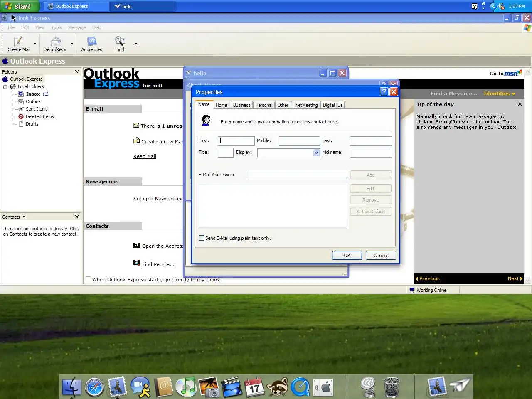Open iChat icon in the dock
This screenshot has height=399, width=532.
(x=140, y=387)
